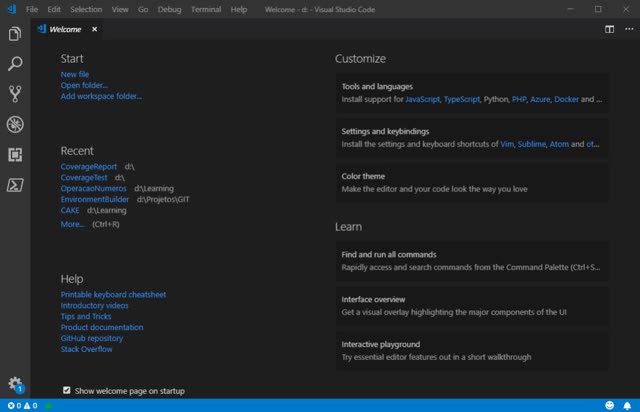Screen dimensions: 640x412
Task: Select the Welcome tab
Action: 65,29
